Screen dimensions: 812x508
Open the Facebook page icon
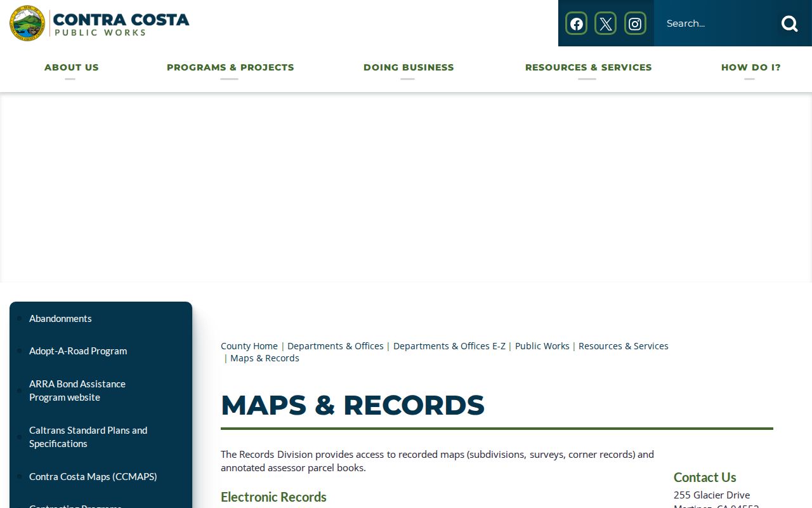pos(576,23)
